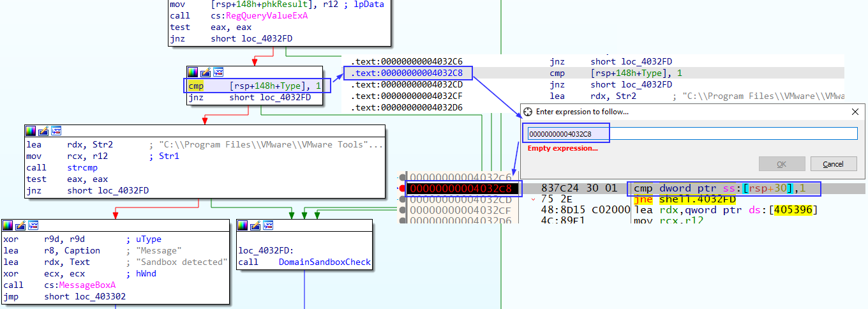Select the xor ecx, ecx hWnd line

click(x=80, y=274)
